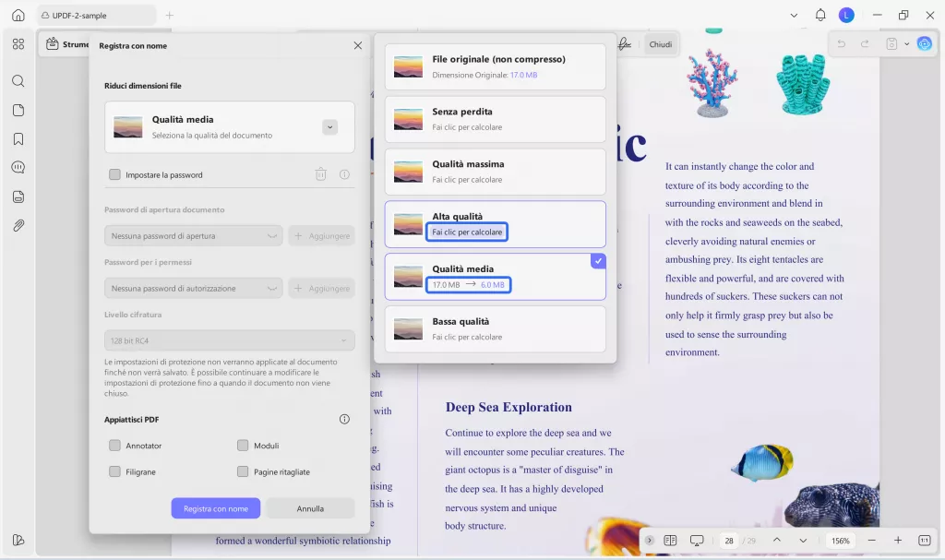Open the 128 bit RC4 encryption dropdown

coord(230,340)
